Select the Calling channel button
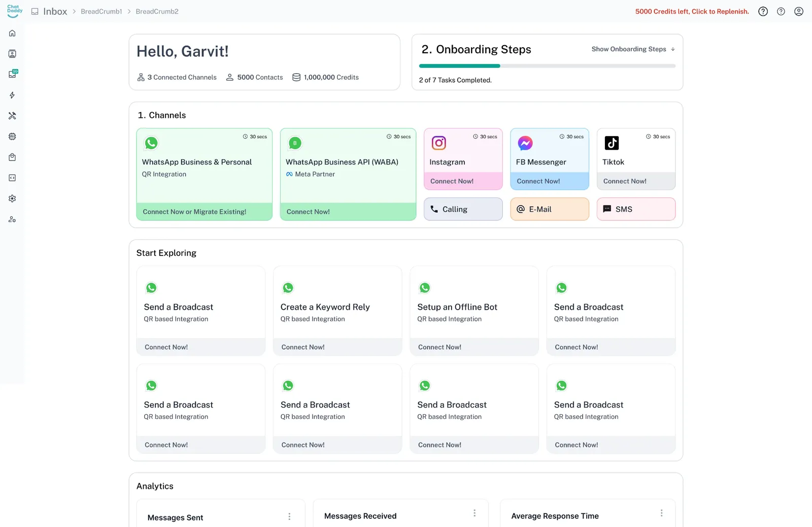 (463, 209)
